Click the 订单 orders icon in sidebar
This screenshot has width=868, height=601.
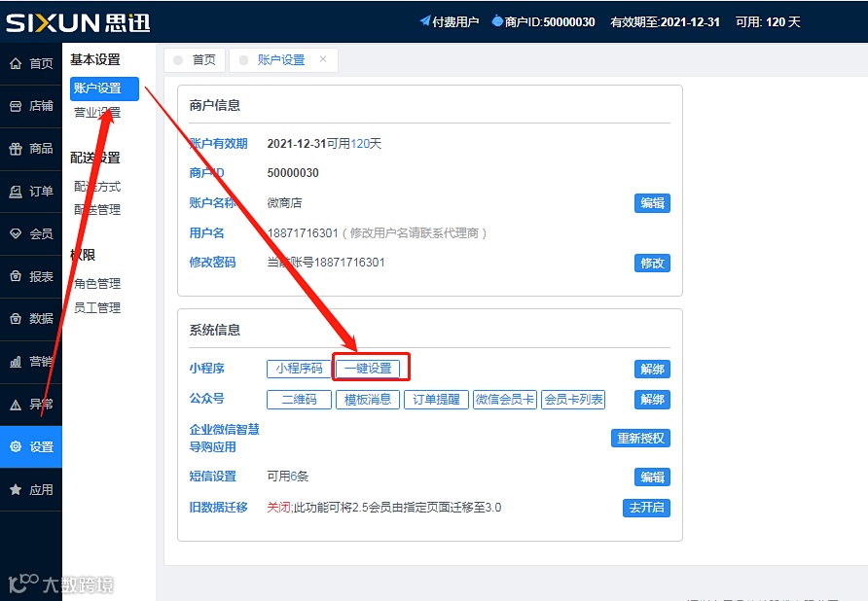coord(31,191)
